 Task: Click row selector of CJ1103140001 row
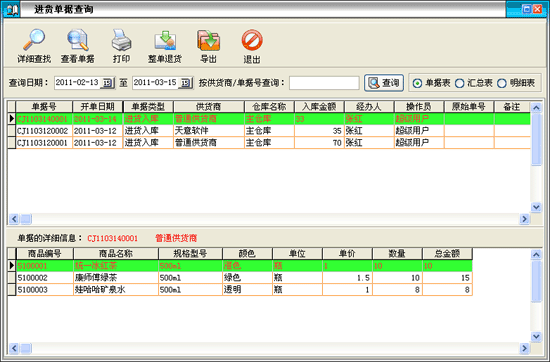point(12,119)
